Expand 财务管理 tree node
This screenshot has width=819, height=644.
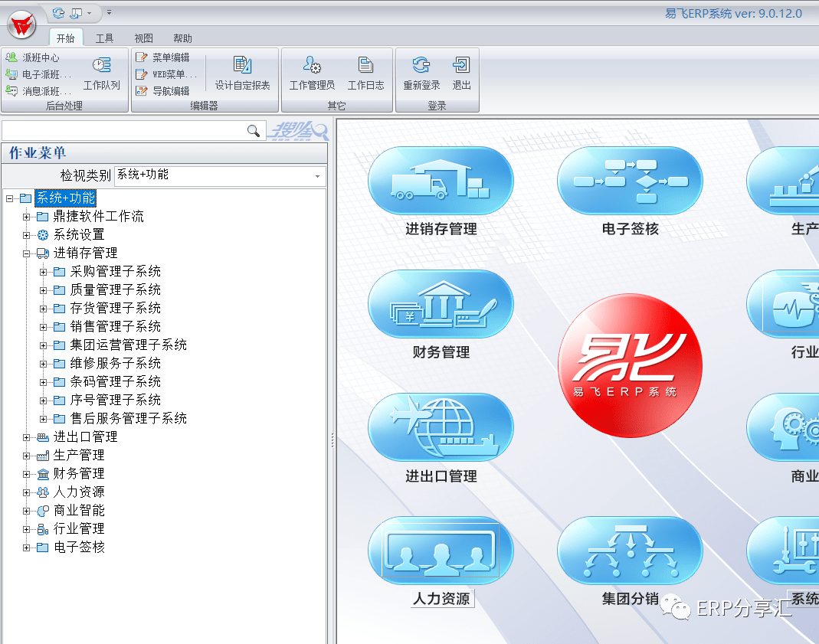26,474
